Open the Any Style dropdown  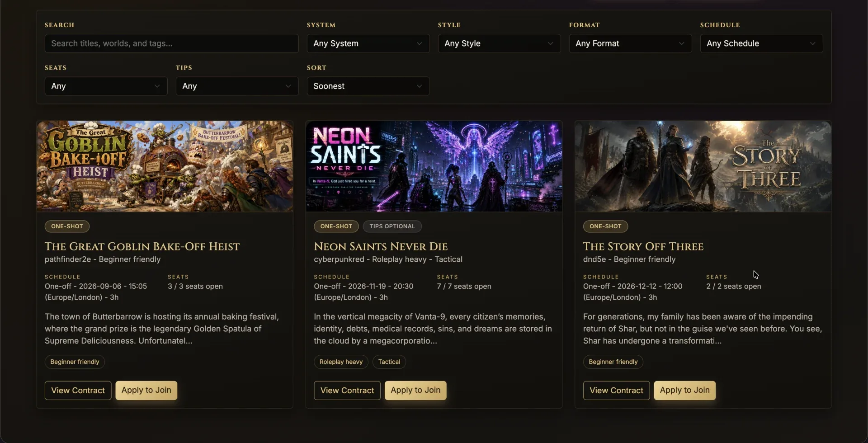[499, 43]
